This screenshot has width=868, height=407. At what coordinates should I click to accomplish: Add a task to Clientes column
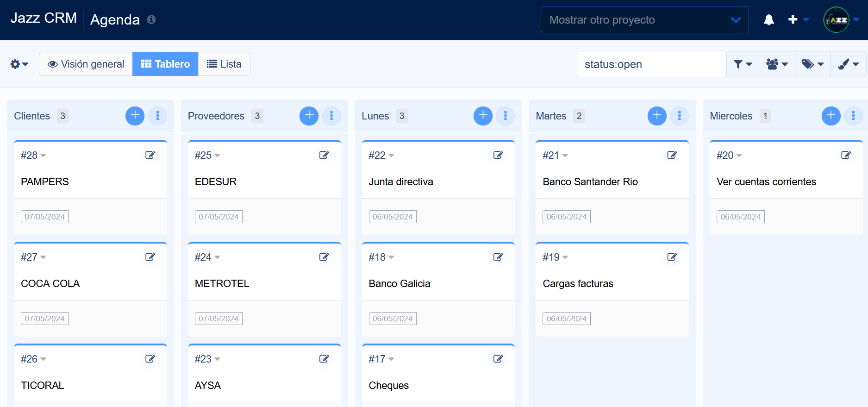(135, 115)
